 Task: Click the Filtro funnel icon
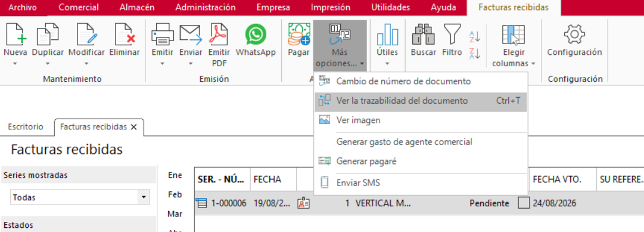[452, 34]
